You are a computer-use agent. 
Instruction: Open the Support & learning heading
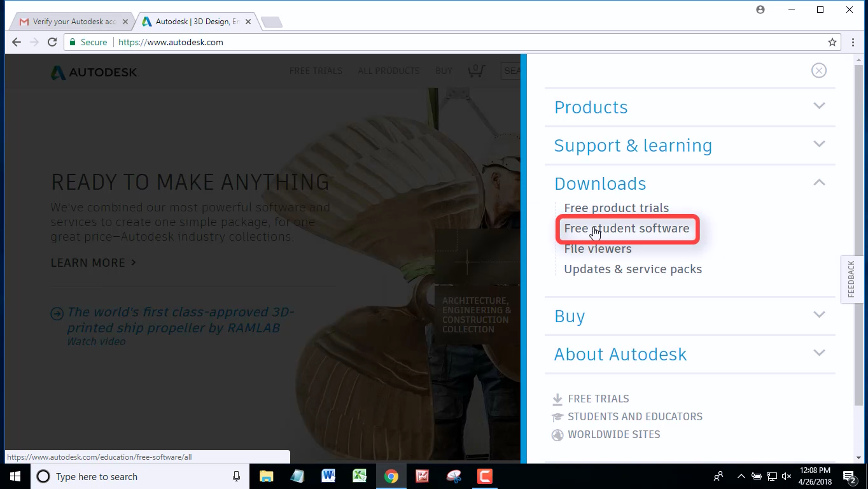(x=633, y=145)
